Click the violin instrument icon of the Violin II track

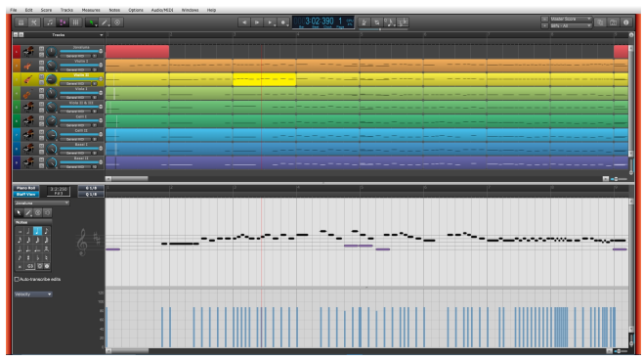[28, 79]
